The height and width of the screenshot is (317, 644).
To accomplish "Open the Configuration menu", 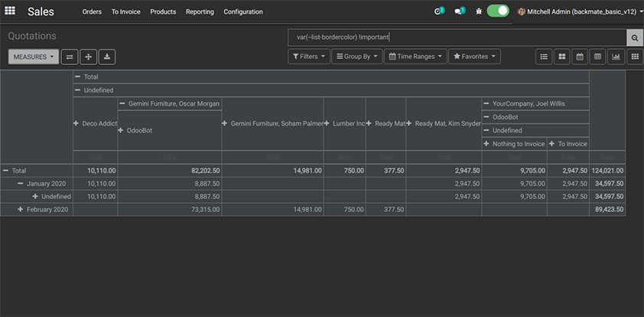I will pos(243,12).
